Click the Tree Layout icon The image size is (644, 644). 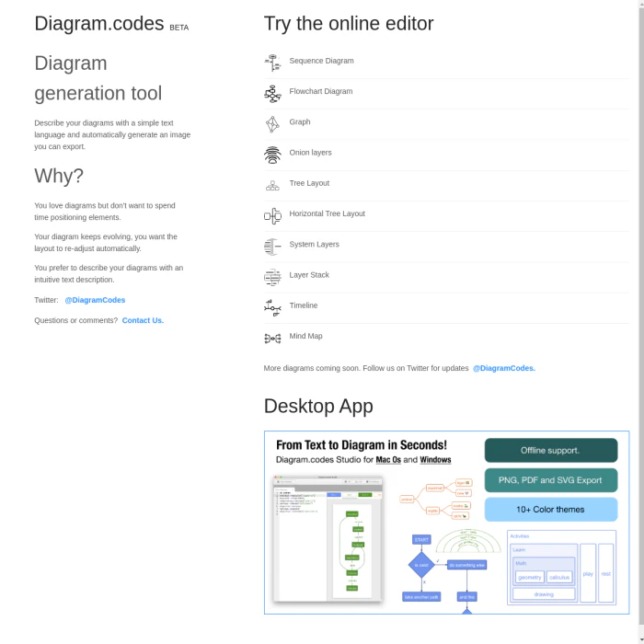272,186
